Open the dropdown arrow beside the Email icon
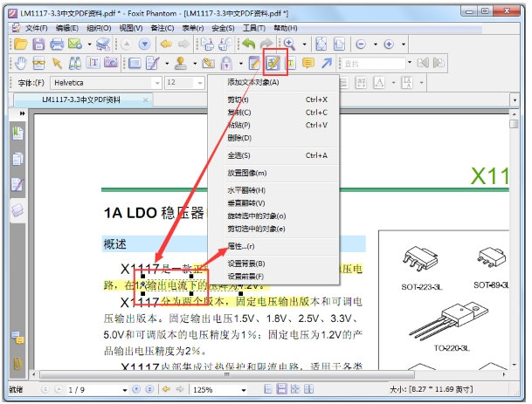Image resolution: width=532 pixels, height=404 pixels. tap(90, 44)
